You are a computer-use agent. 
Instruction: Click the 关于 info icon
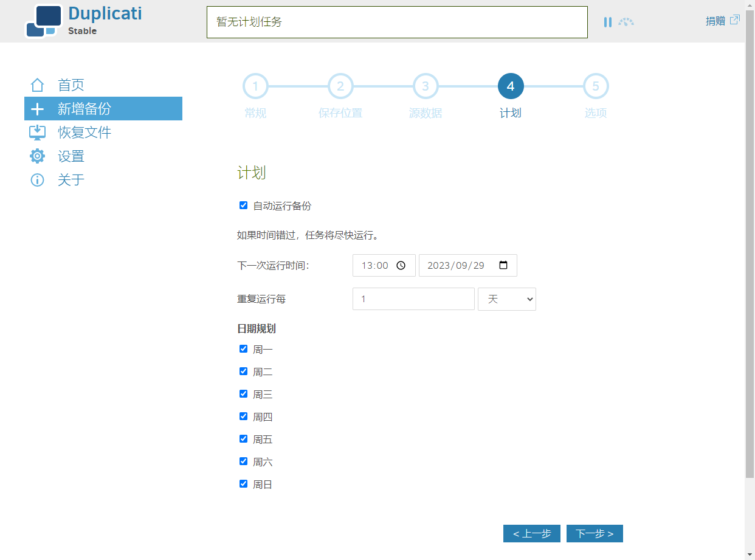(x=38, y=179)
